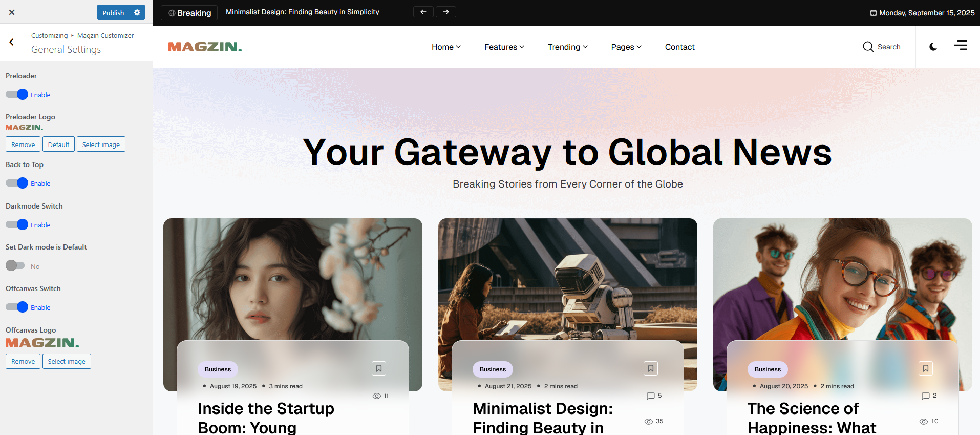
Task: Open the happy friends article thumbnail
Action: coord(842,279)
